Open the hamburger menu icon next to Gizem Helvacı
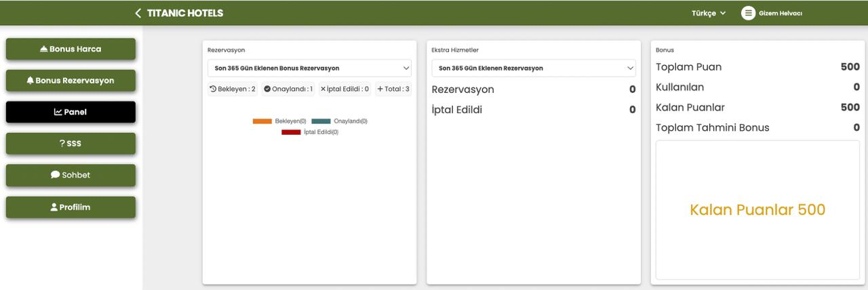The width and height of the screenshot is (868, 290). [748, 13]
